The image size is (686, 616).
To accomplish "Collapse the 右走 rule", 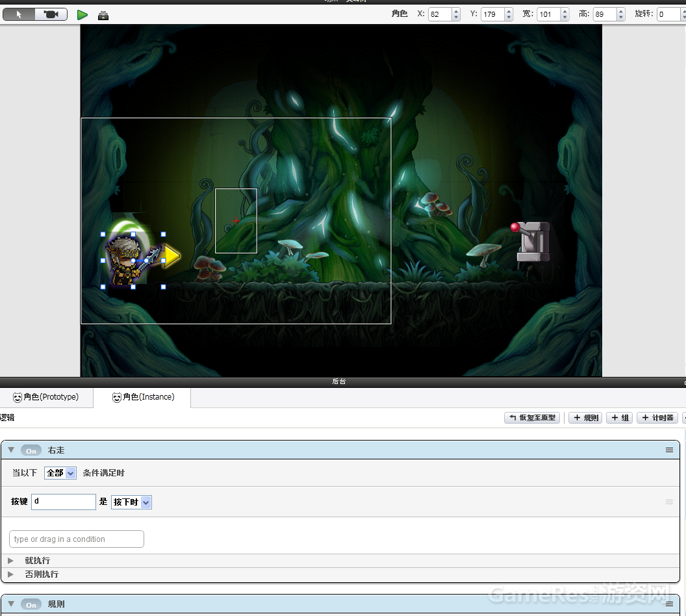I will [12, 450].
